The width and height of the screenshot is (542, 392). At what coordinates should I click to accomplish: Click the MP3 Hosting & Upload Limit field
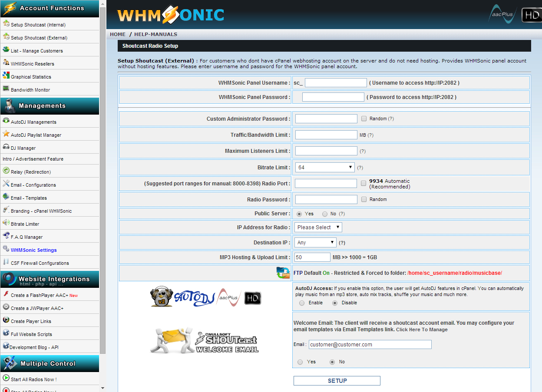pos(312,257)
